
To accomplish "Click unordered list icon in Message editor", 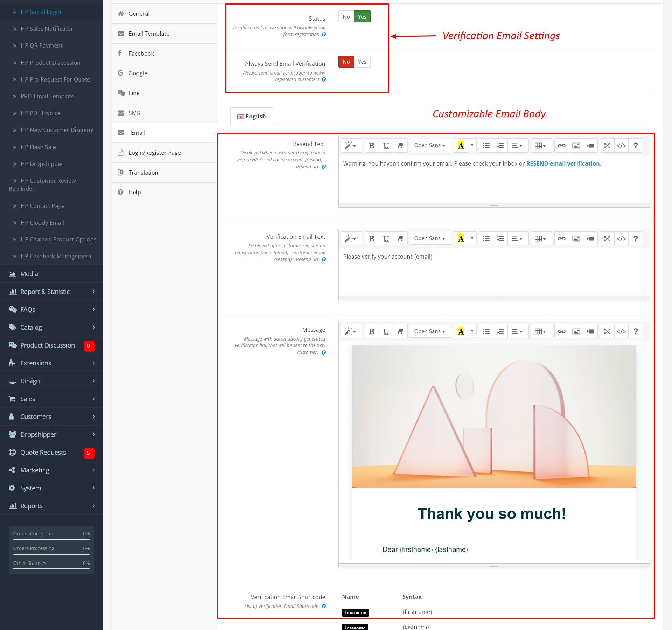I will (x=486, y=331).
